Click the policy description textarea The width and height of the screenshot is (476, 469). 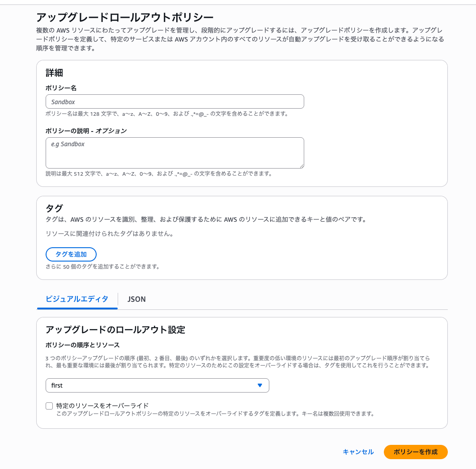pyautogui.click(x=174, y=153)
